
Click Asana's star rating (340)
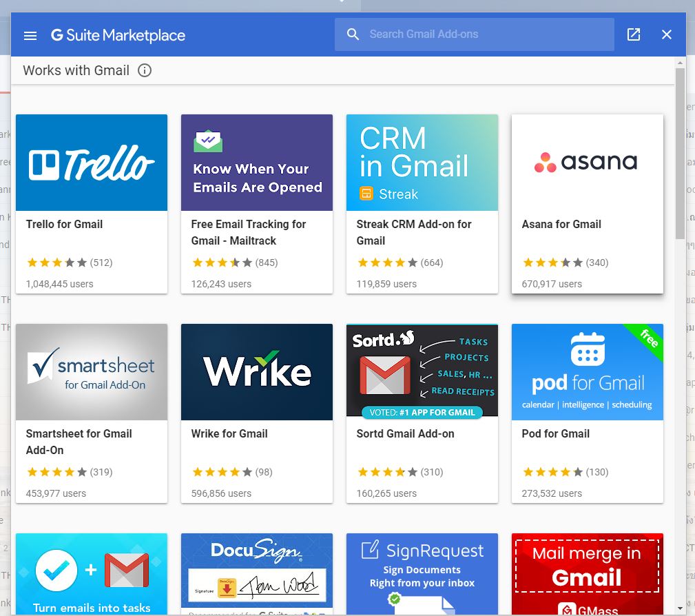pos(566,263)
